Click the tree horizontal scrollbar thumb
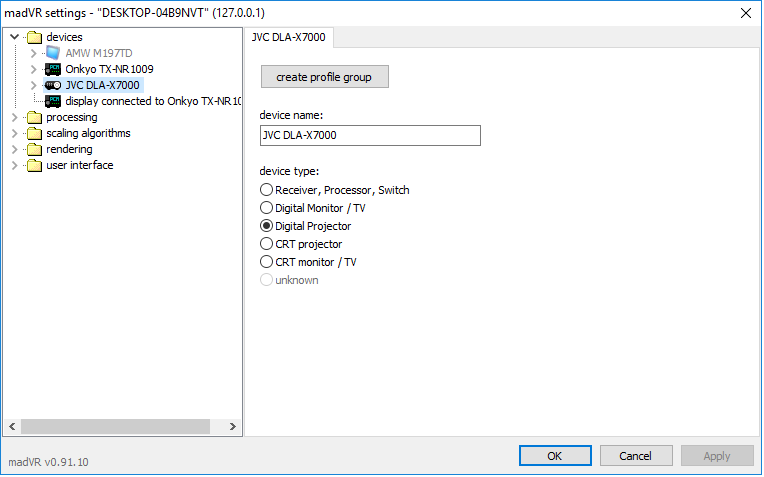 (x=115, y=427)
